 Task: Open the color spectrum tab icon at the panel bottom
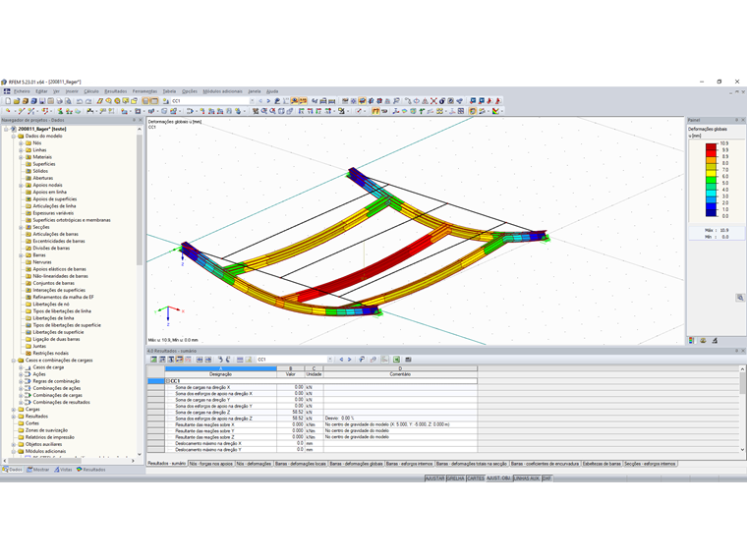point(691,341)
